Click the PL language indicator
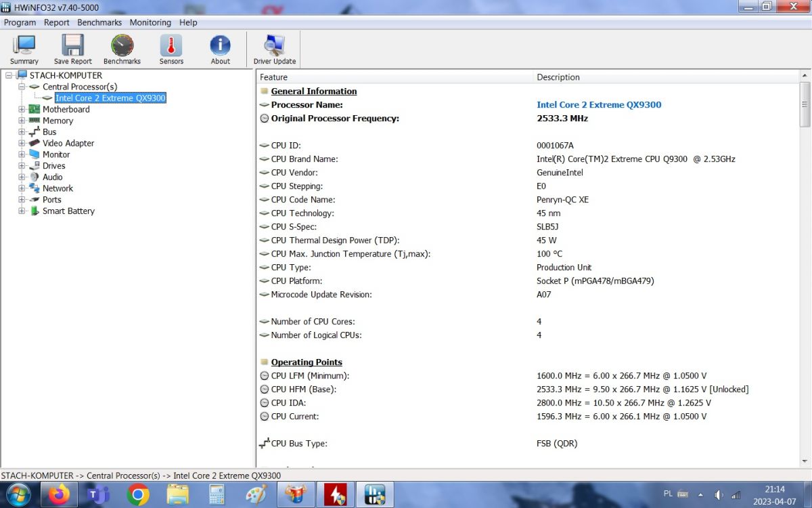The width and height of the screenshot is (812, 508). click(x=668, y=494)
